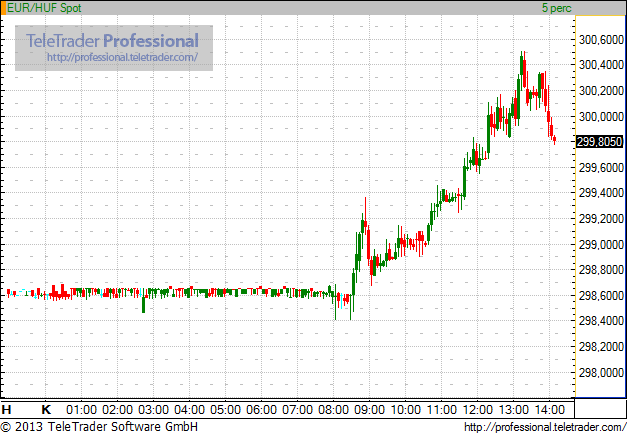The width and height of the screenshot is (627, 436).
Task: Click the 14:00 time axis label
Action: tap(550, 410)
